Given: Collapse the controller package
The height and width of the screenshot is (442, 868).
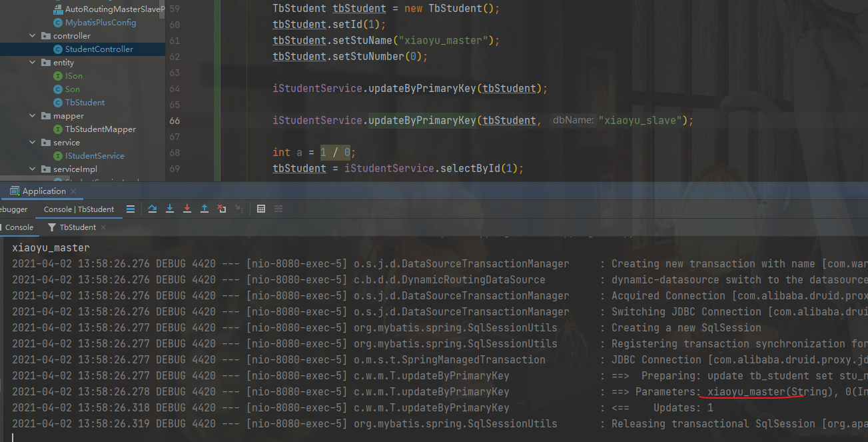Looking at the screenshot, I should [x=32, y=35].
